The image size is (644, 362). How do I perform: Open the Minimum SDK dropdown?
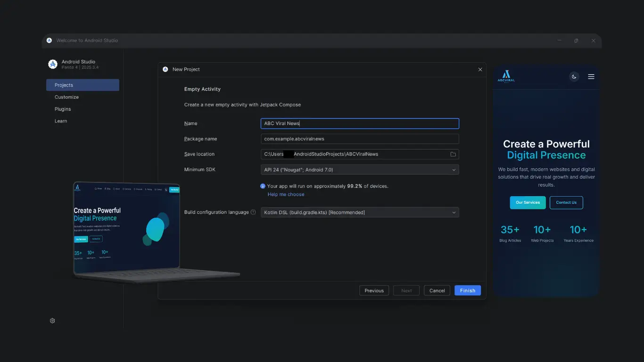[x=360, y=170]
